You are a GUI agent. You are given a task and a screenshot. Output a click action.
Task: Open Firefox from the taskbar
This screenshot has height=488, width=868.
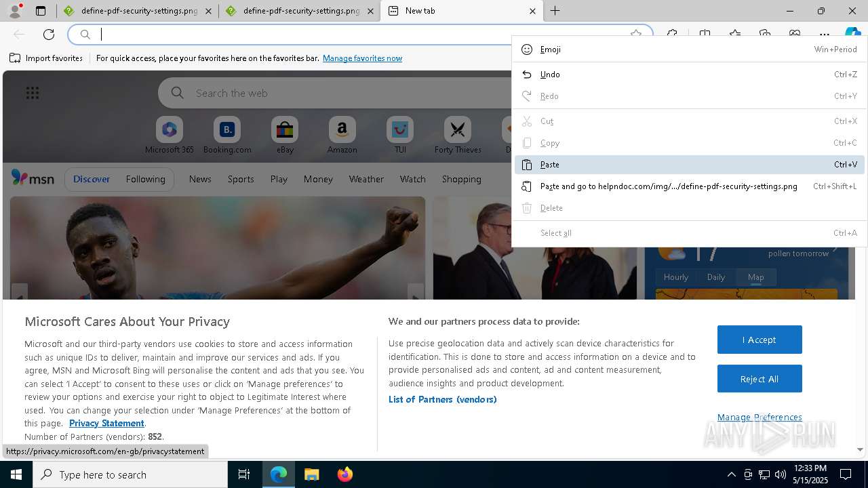(x=344, y=474)
